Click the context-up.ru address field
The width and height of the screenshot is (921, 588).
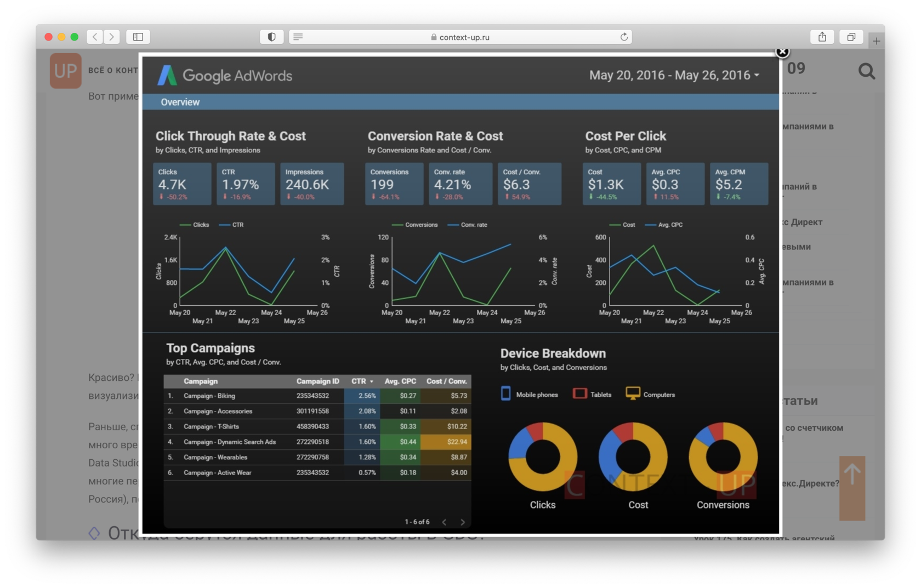tap(461, 37)
